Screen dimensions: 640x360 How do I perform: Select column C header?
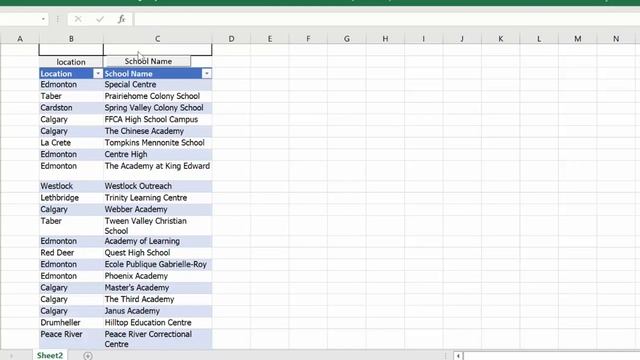(158, 39)
